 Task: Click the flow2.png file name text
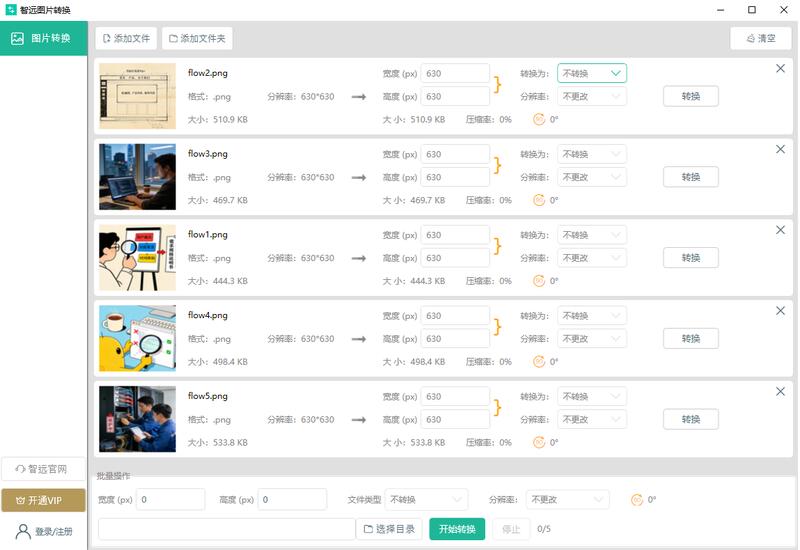point(208,73)
